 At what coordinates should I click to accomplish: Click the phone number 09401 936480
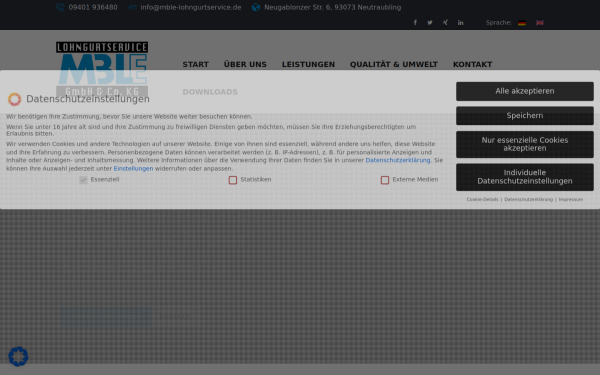(x=93, y=7)
